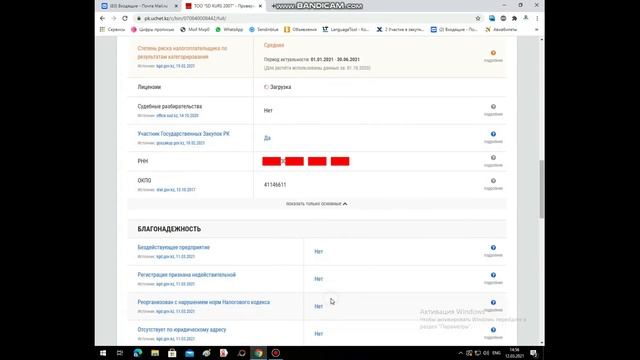Image resolution: width=640 pixels, height=360 pixels.
Task: Open the Авиабилеты bookmark
Action: (501, 29)
